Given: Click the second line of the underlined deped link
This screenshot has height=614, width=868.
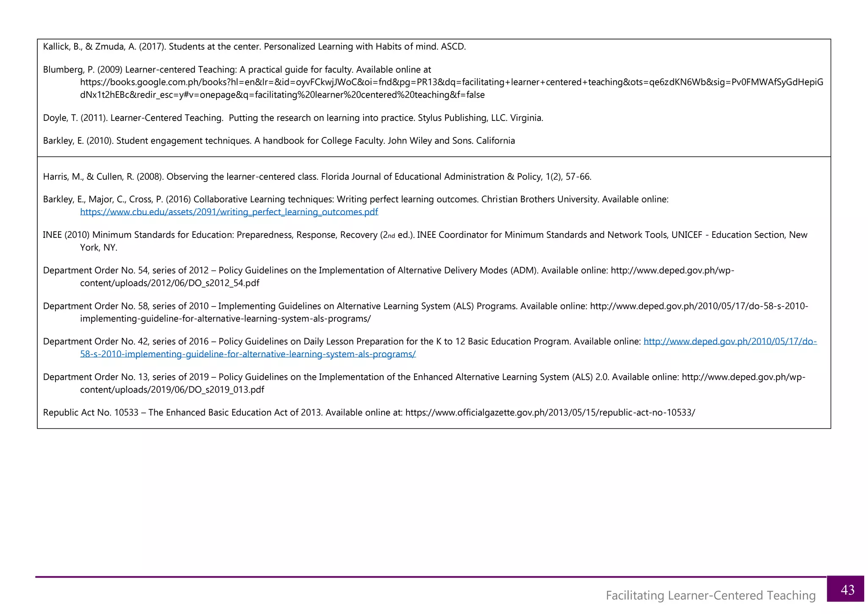Looking at the screenshot, I should 248,354.
